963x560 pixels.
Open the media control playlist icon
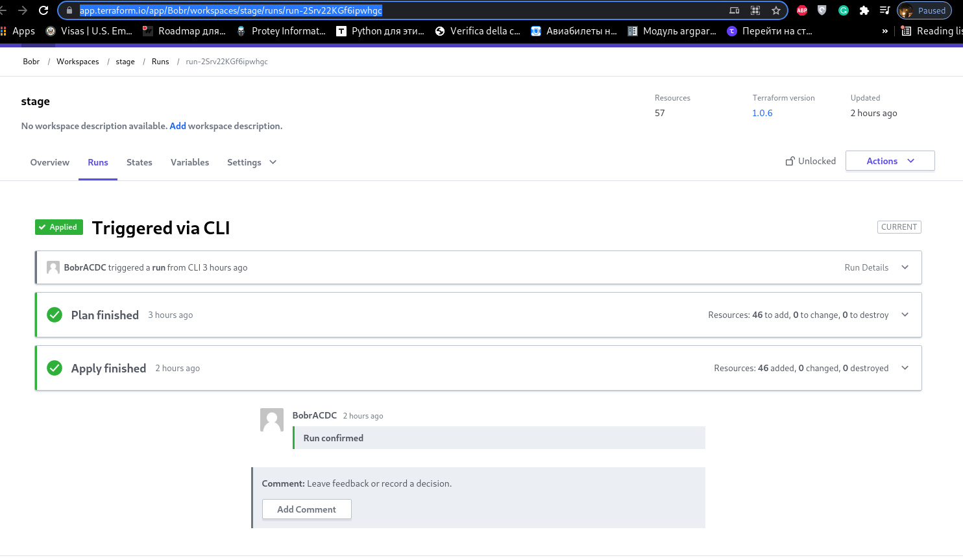[884, 10]
